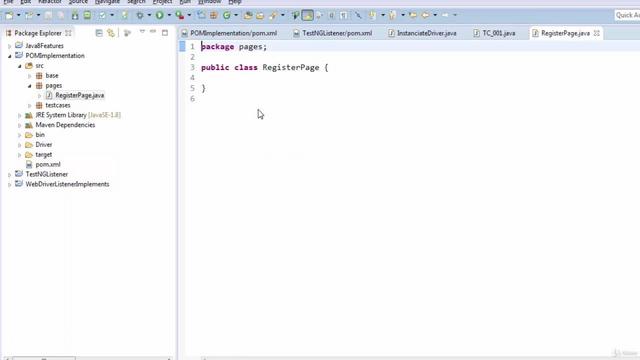
Task: Click the Back navigation arrow icon
Action: 425,16
